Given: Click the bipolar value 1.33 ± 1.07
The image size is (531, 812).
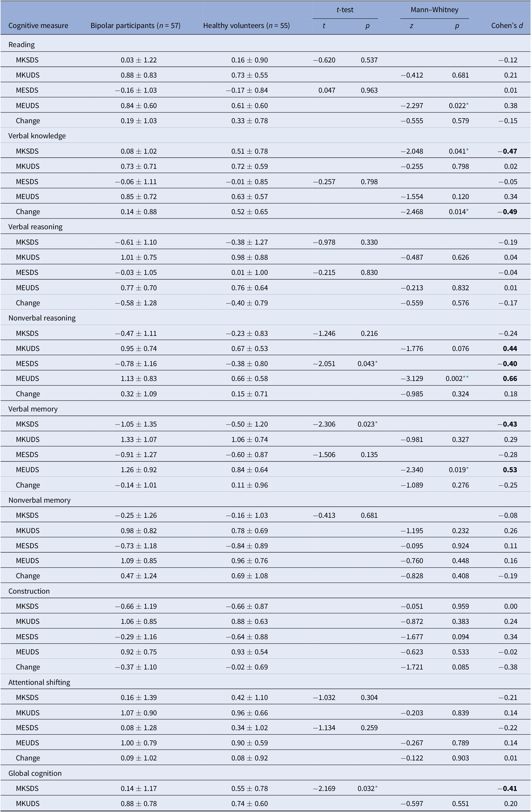Looking at the screenshot, I should [x=139, y=439].
